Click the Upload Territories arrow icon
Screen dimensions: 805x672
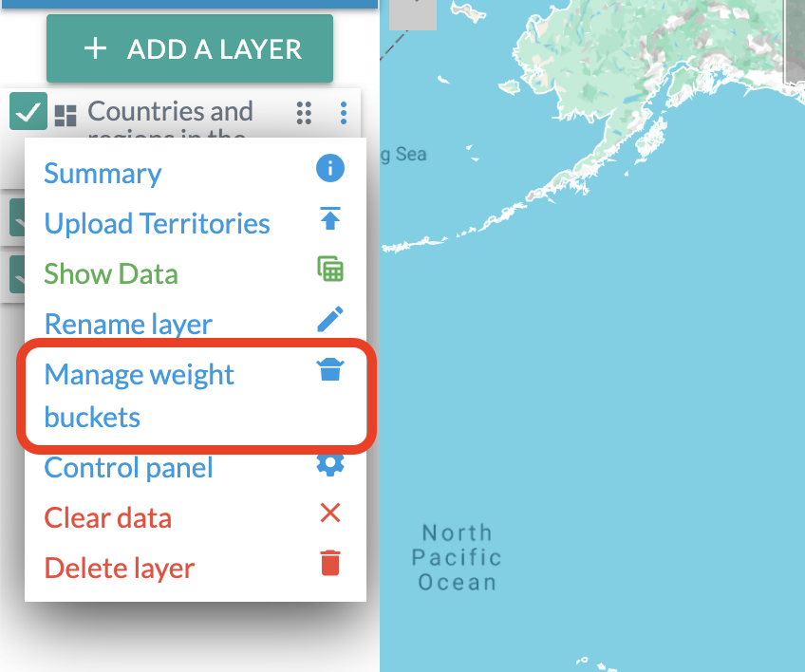(329, 219)
